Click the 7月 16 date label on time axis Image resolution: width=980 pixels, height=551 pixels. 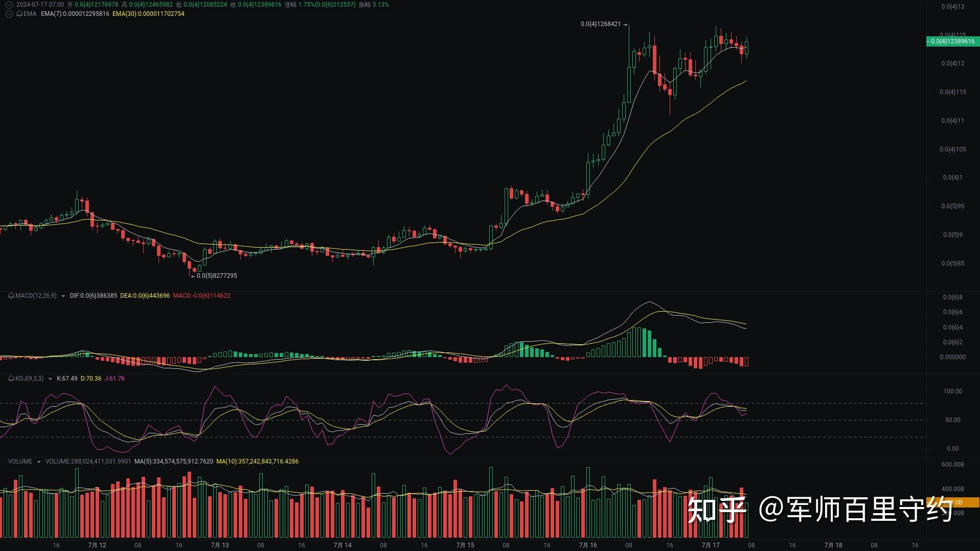(588, 545)
